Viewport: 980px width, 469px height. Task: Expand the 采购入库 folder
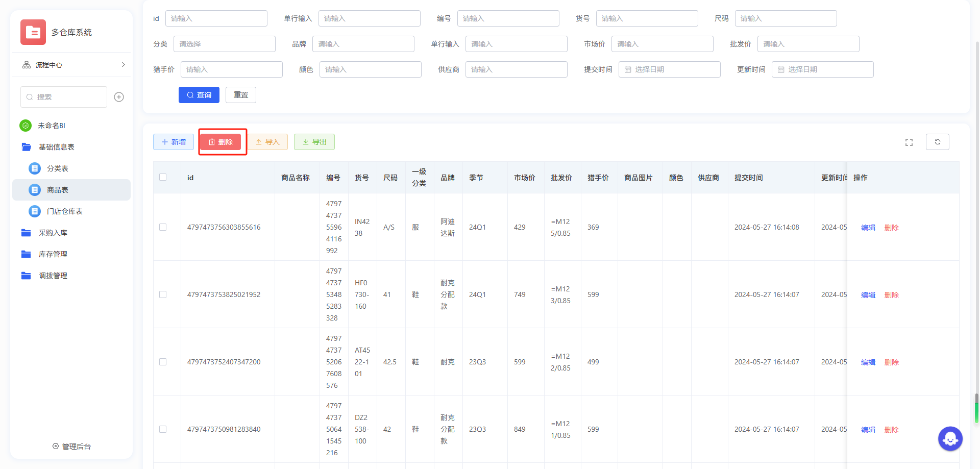(x=53, y=233)
